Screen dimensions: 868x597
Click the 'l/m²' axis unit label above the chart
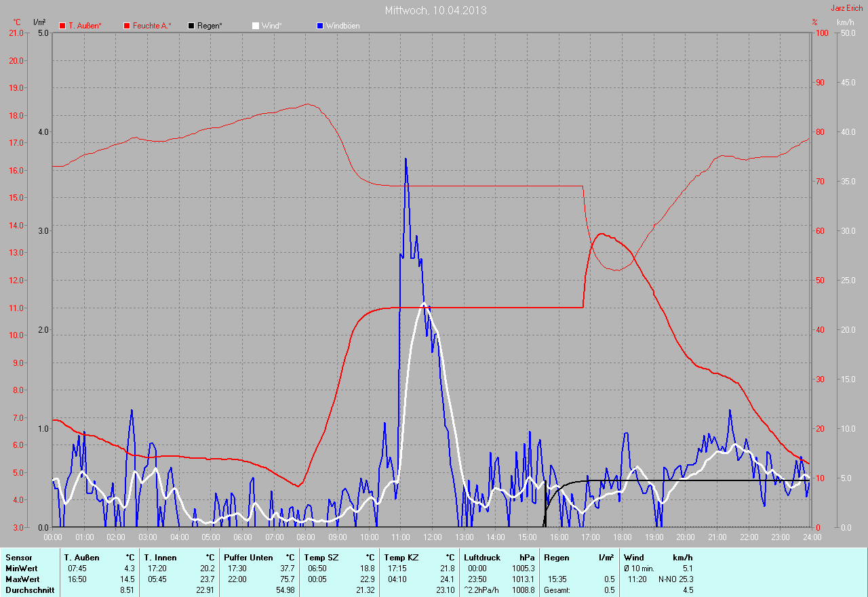[x=39, y=22]
